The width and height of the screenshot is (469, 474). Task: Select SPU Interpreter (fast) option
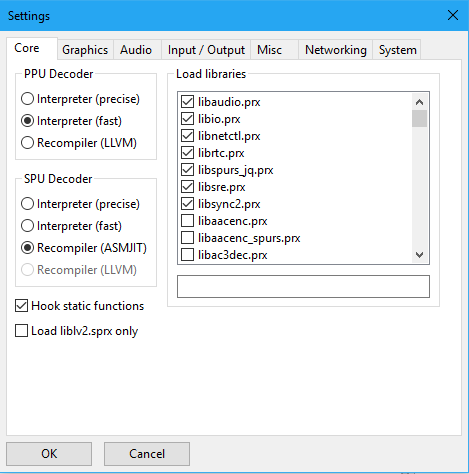(x=71, y=226)
